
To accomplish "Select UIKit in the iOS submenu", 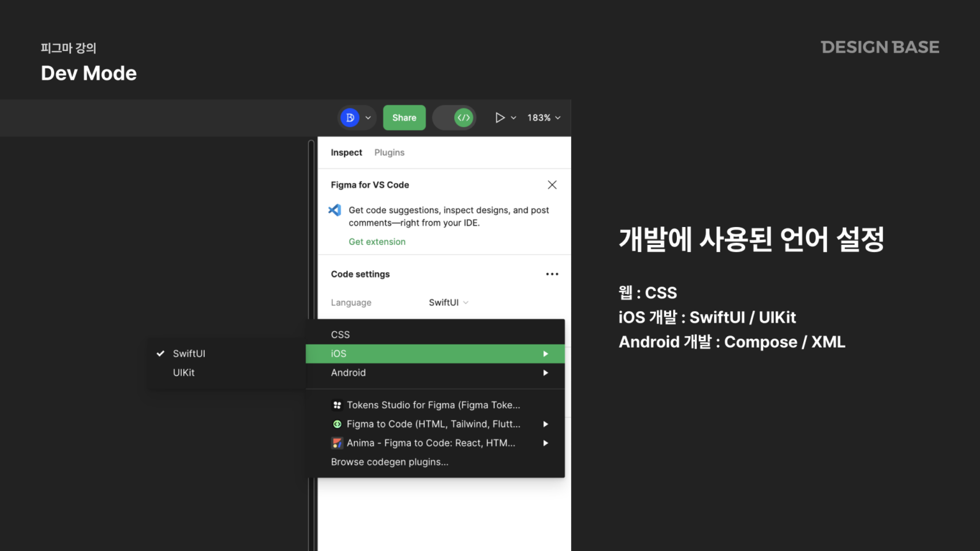I will [184, 372].
